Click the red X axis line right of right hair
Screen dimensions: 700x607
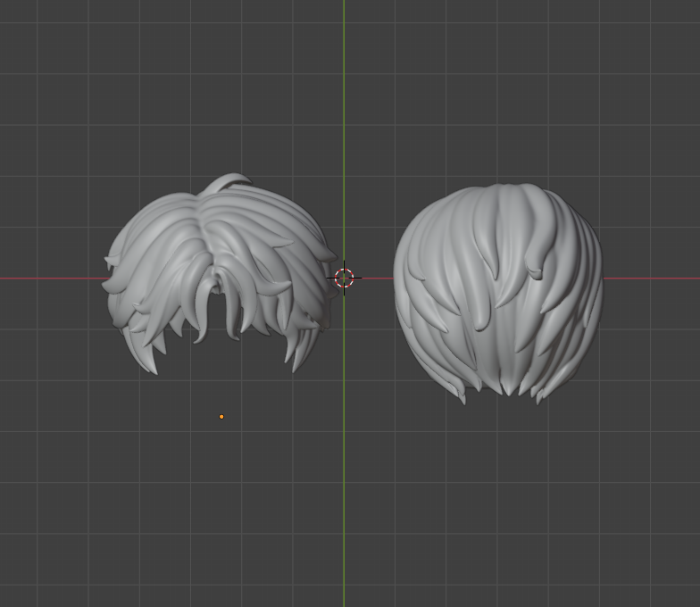pyautogui.click(x=652, y=279)
